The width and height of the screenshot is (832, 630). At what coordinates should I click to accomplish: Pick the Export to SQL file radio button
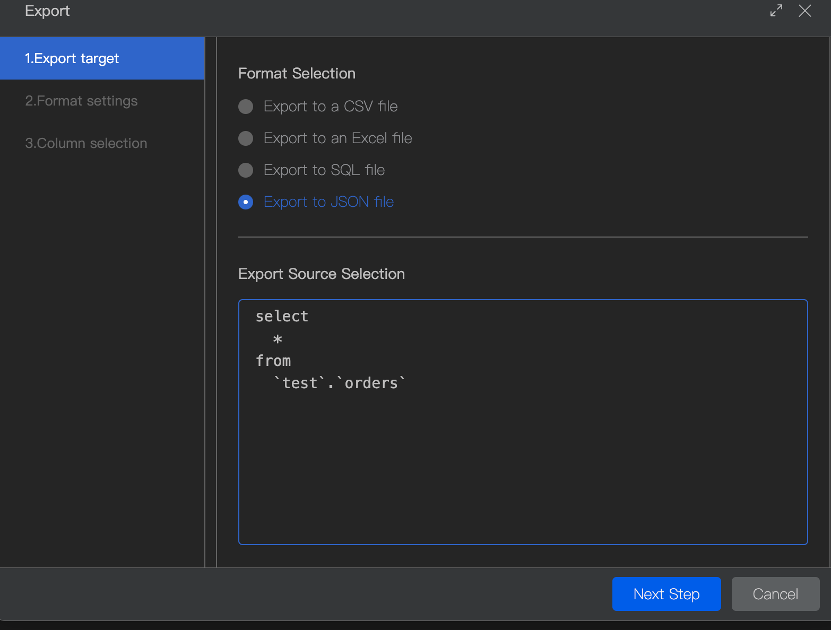tap(246, 170)
